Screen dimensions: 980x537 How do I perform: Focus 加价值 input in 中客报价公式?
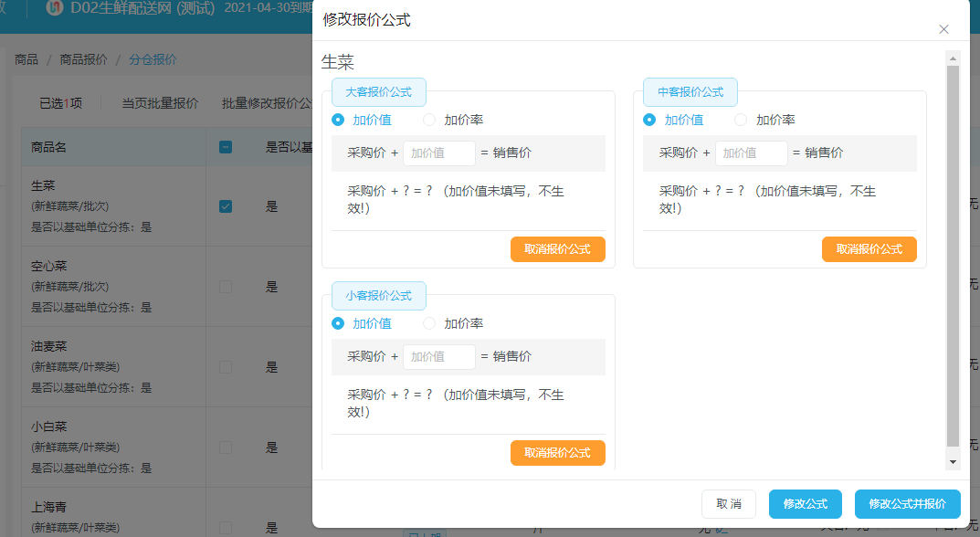coord(751,153)
